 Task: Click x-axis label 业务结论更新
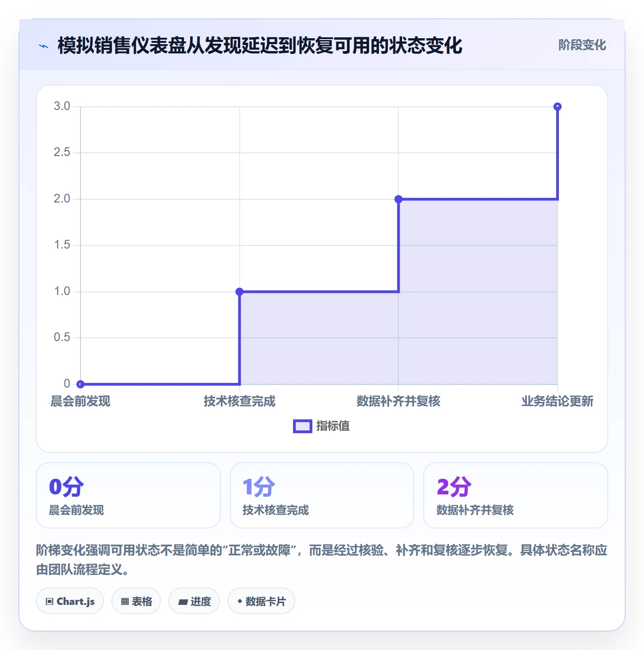pos(557,401)
